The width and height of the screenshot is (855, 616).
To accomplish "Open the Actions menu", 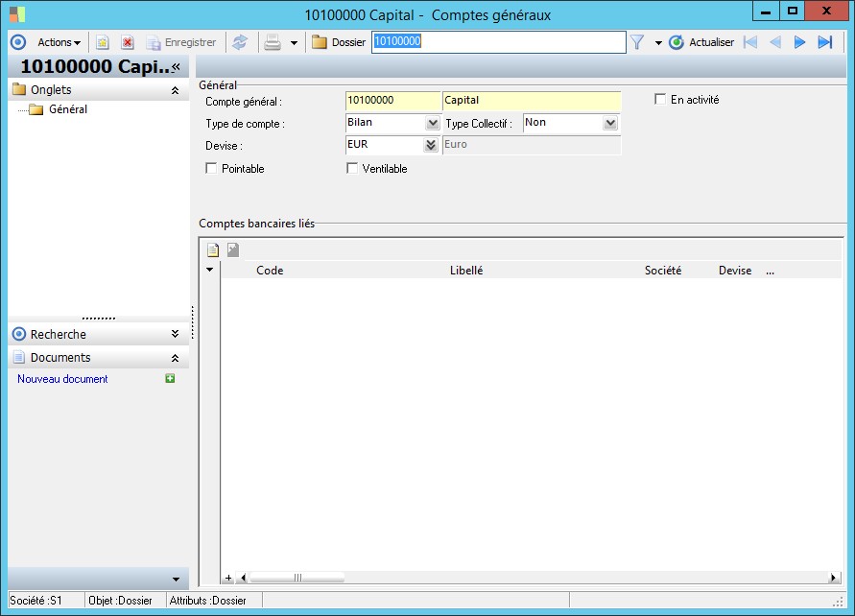I will click(x=59, y=42).
